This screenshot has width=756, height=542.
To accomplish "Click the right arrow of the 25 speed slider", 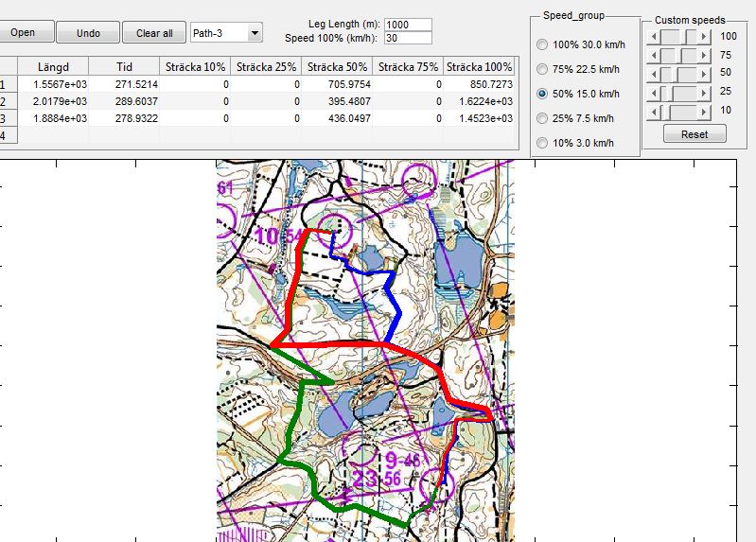I will coord(704,93).
